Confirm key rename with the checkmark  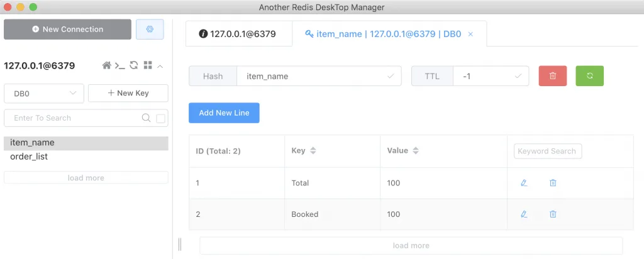391,76
